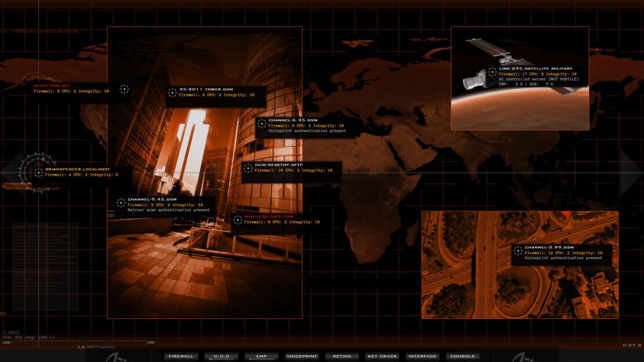Click the 45-2011.TOWER.GSM crosshair icon
The height and width of the screenshot is (362, 644).
click(x=172, y=92)
